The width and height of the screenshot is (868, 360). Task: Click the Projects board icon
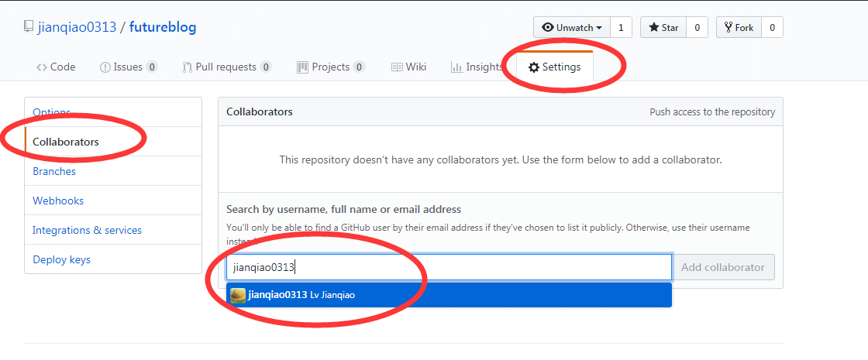(x=302, y=67)
